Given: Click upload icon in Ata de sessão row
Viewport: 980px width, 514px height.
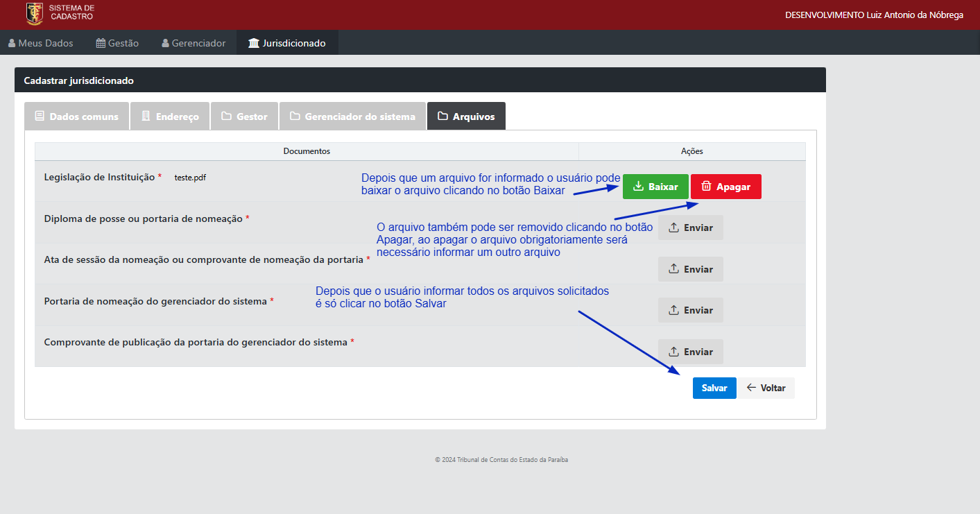Looking at the screenshot, I should 673,268.
